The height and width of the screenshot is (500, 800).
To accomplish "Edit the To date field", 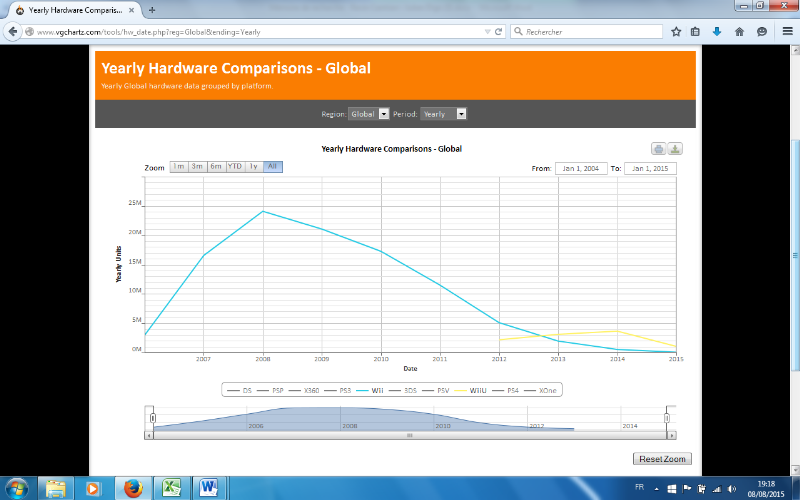I will [650, 168].
